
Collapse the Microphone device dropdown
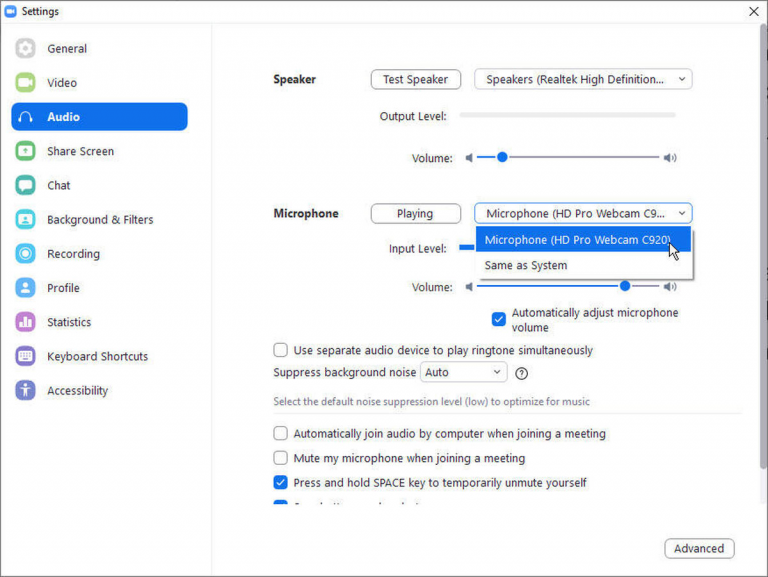click(583, 214)
